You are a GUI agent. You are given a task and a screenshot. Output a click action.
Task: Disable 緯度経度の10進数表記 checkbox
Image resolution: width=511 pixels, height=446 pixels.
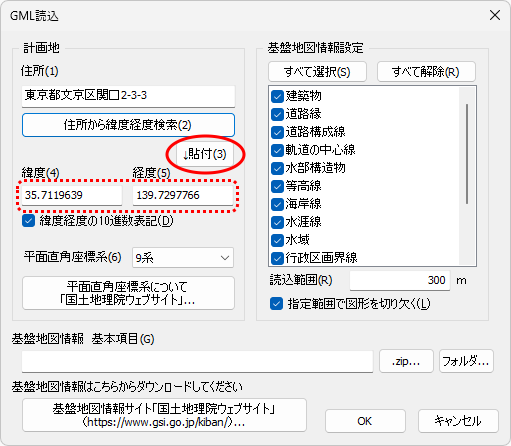click(29, 221)
